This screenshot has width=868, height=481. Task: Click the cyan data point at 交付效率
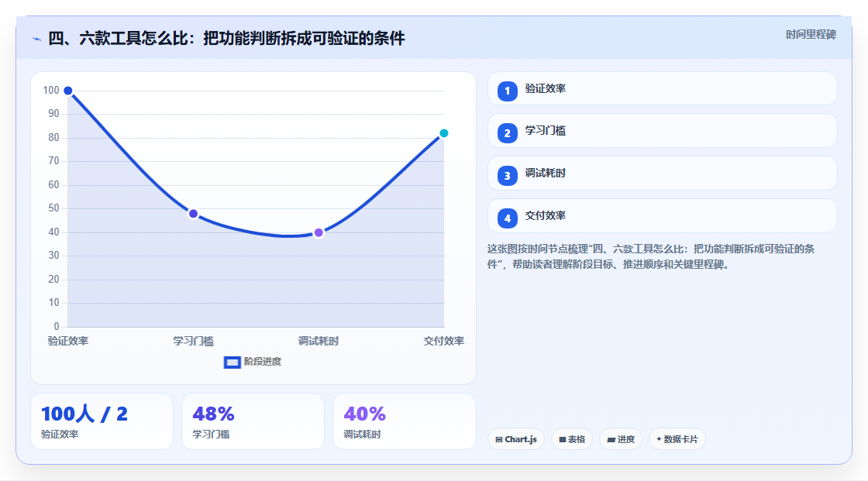[444, 133]
